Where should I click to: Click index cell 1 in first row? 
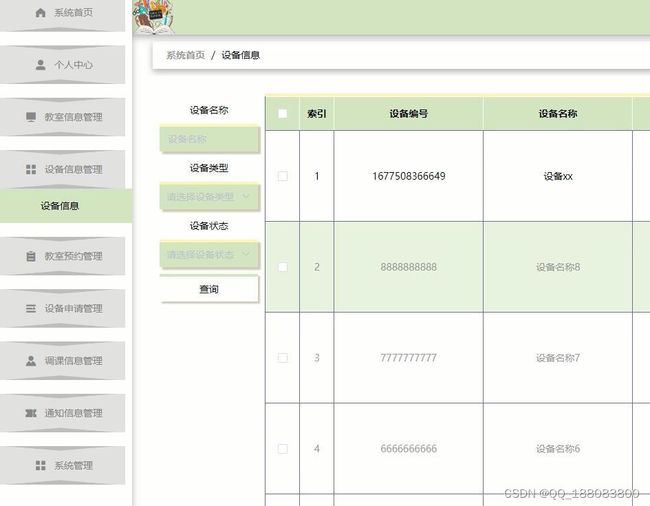[317, 176]
